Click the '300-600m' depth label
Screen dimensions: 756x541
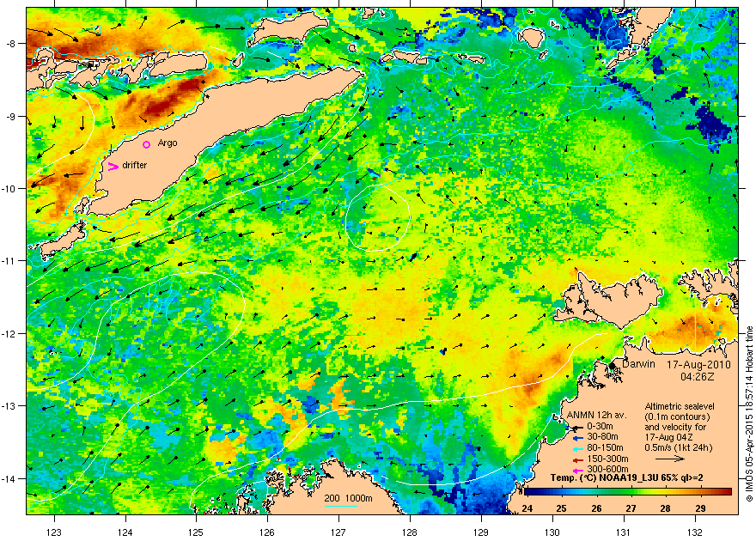[x=607, y=469]
